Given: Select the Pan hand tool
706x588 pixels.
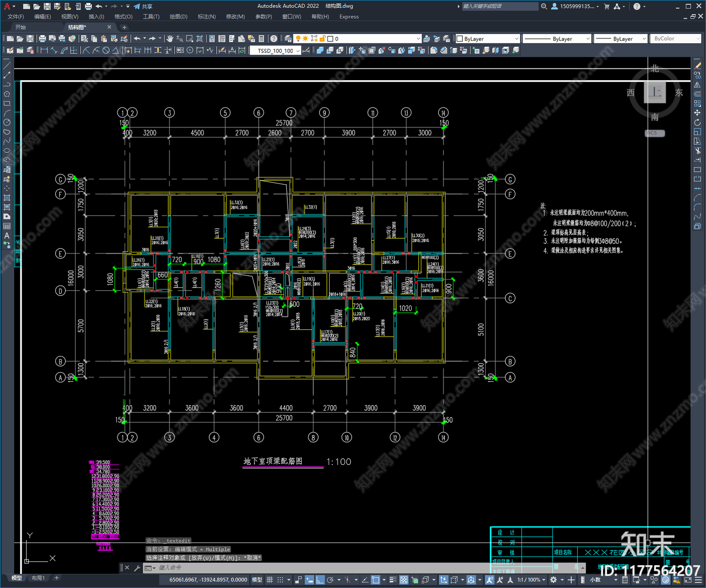Looking at the screenshot, I should pos(170,39).
